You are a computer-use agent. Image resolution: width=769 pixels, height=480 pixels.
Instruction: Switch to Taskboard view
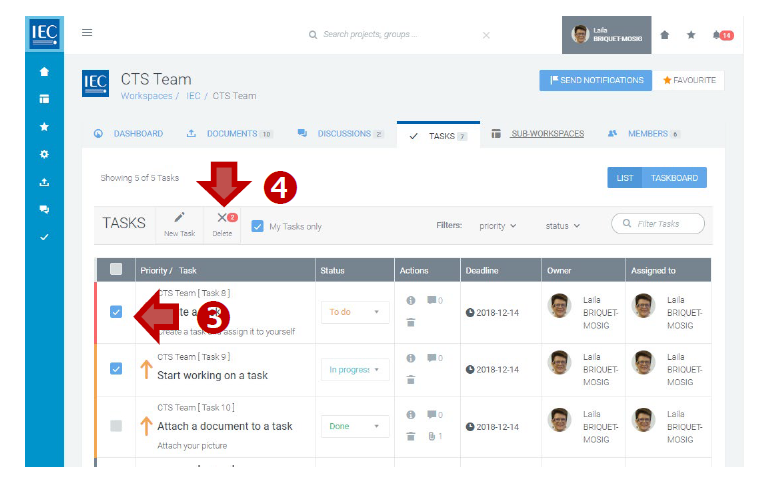click(674, 178)
